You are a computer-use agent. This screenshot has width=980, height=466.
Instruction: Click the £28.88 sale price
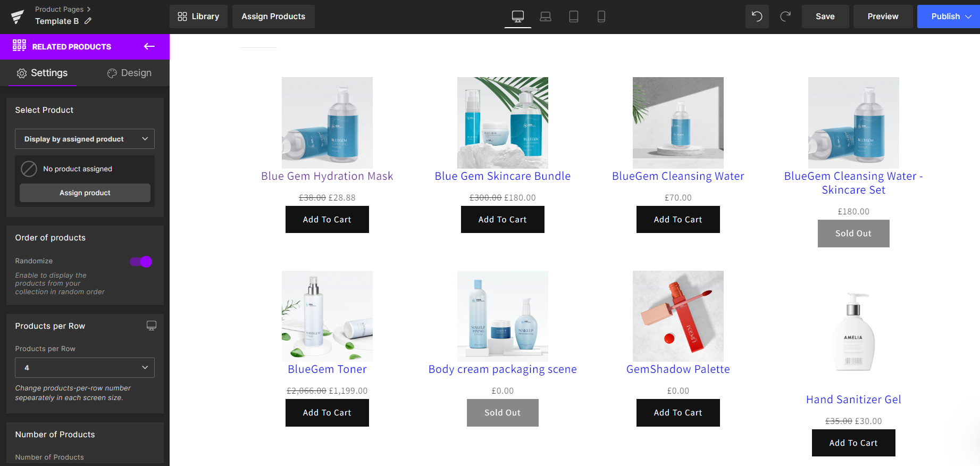click(x=342, y=198)
